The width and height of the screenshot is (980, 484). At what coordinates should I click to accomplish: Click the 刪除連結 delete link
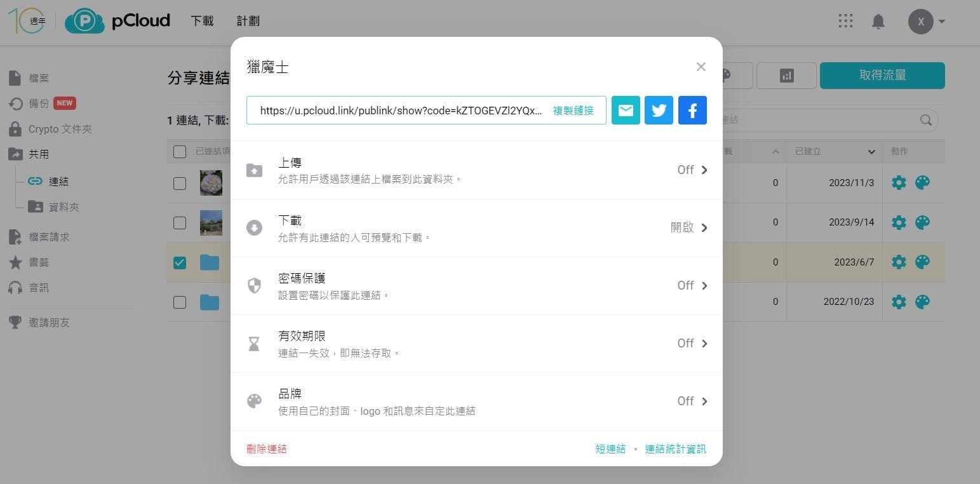[x=267, y=449]
